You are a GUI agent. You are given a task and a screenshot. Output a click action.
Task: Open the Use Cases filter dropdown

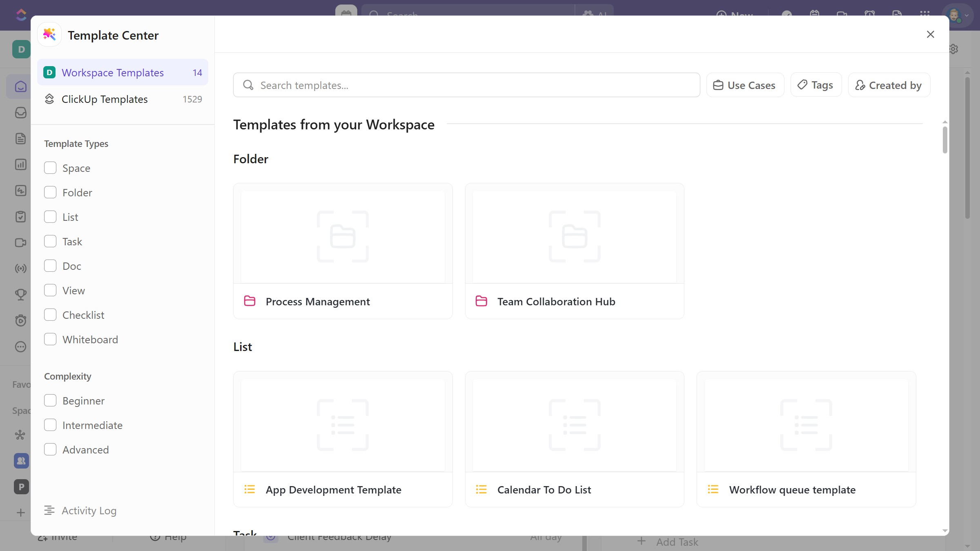pyautogui.click(x=745, y=85)
